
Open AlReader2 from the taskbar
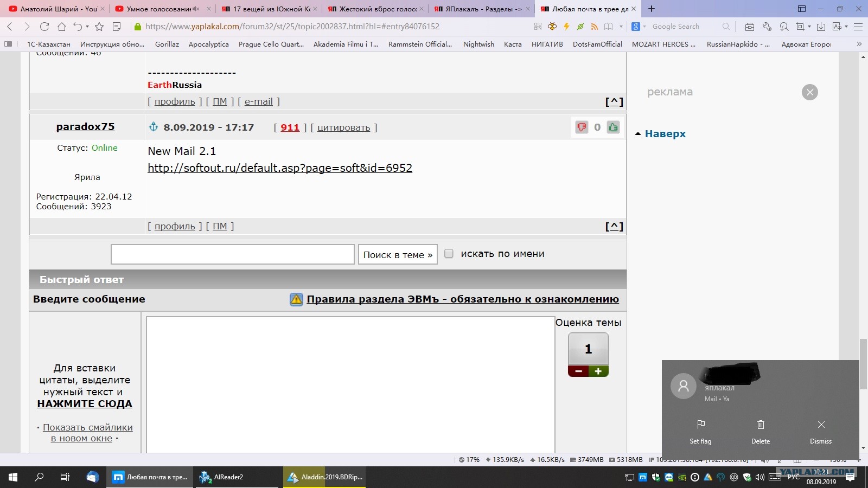coord(238,477)
